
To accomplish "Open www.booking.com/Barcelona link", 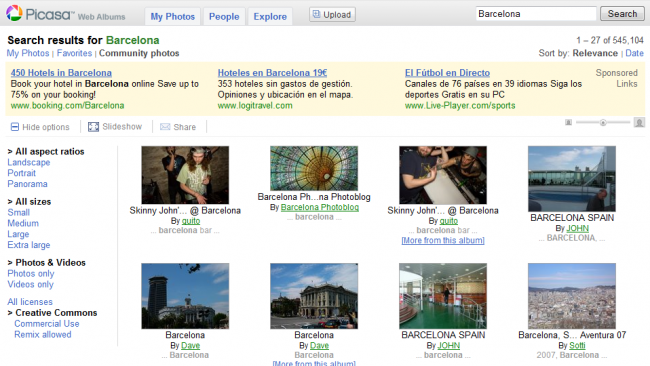I will click(68, 105).
